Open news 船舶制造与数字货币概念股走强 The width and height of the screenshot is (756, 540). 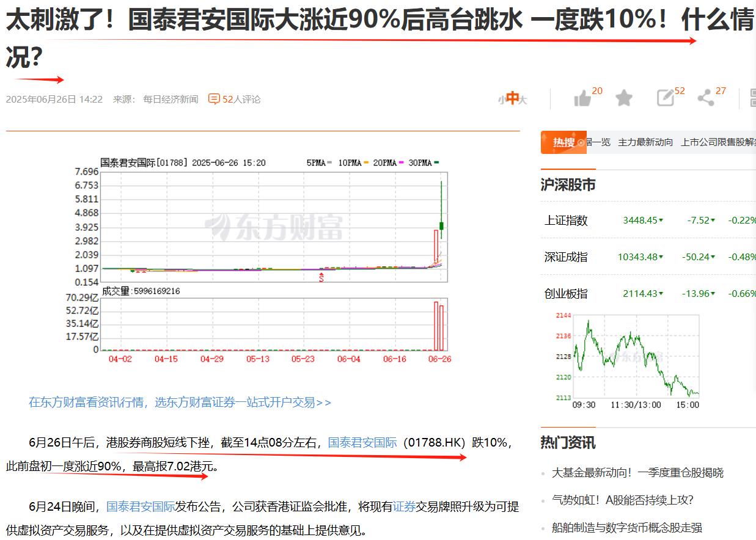coord(627,528)
